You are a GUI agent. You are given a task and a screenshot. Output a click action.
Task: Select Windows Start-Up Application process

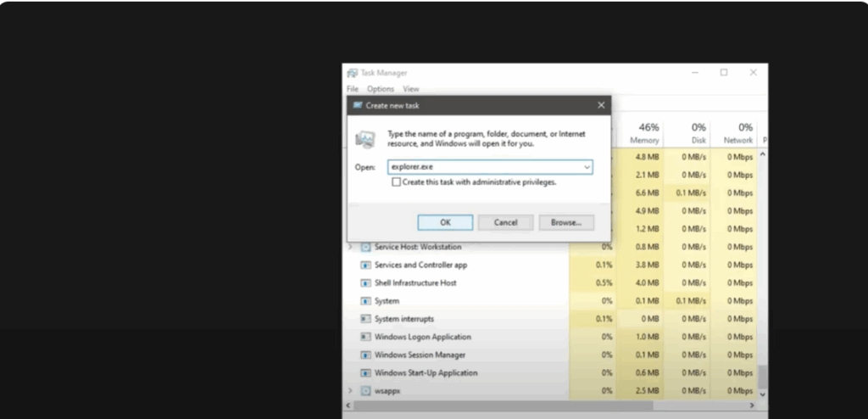point(426,373)
